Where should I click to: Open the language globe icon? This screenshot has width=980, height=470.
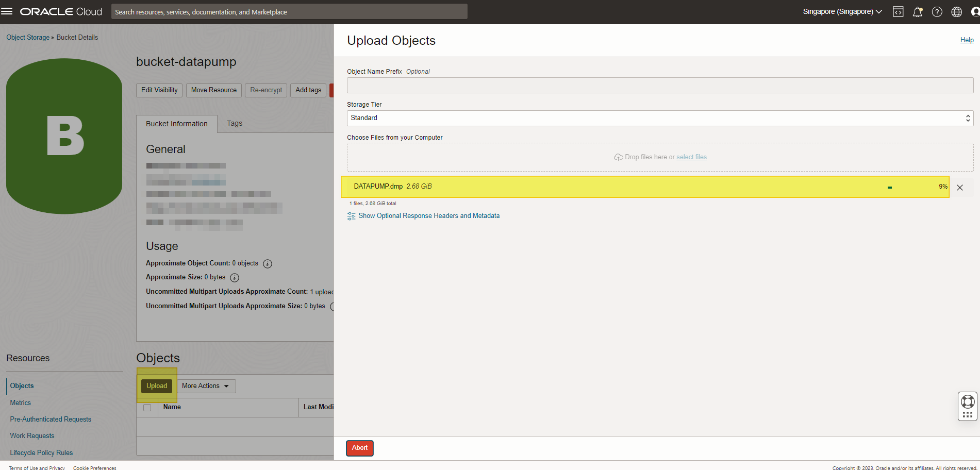957,12
